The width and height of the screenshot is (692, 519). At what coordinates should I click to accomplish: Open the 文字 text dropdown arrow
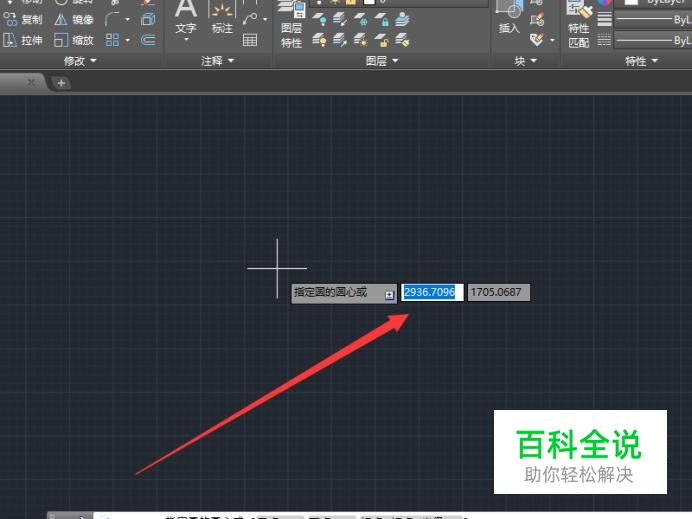(x=186, y=40)
